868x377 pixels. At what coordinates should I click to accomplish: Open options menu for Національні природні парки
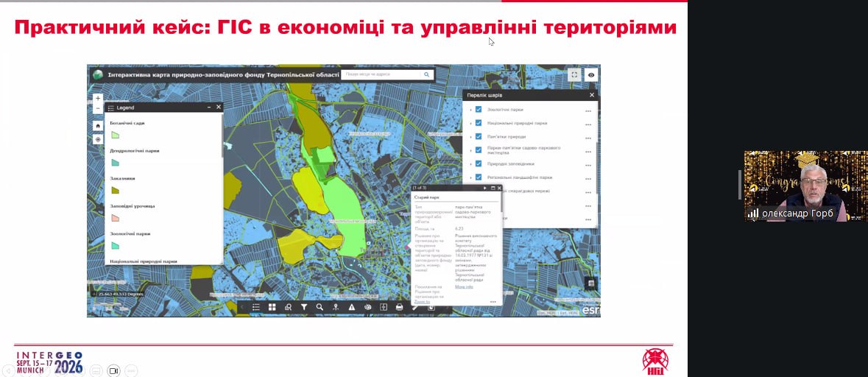(x=588, y=124)
